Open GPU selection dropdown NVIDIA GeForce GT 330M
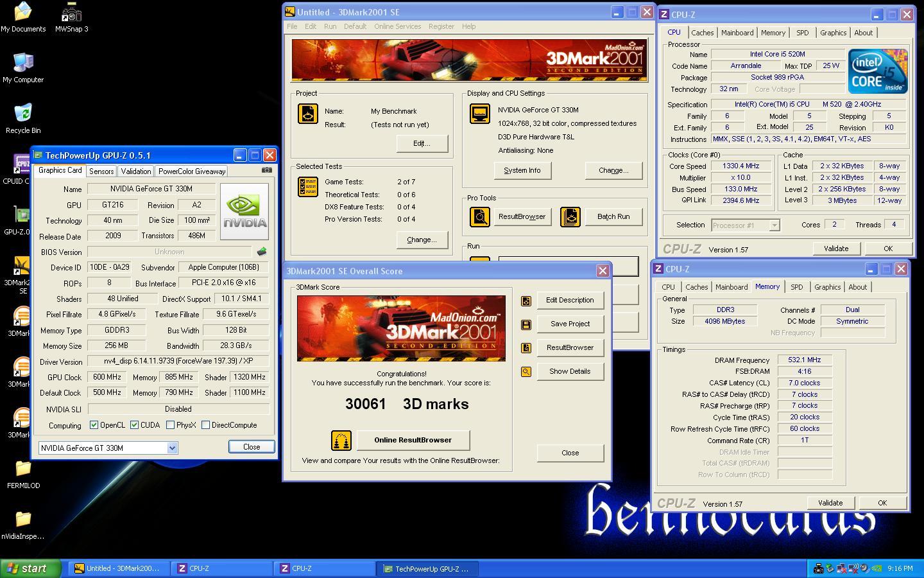The image size is (924, 578). (108, 448)
